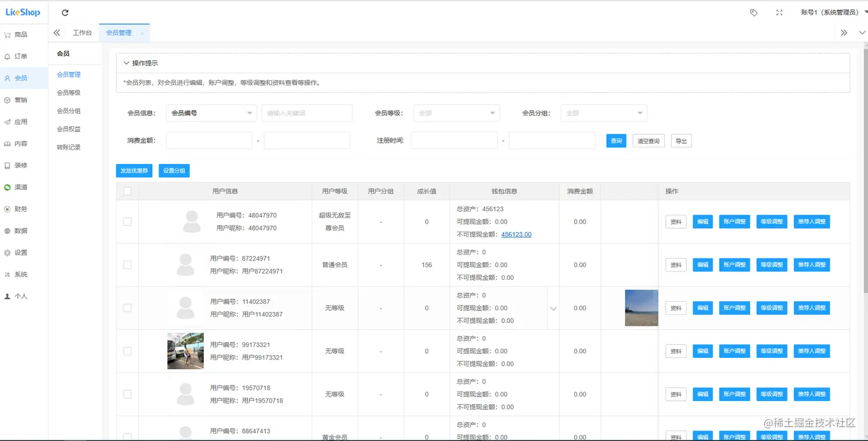Screen dimensions: 868x441
Task: Open the 账号1 account menu
Action: tap(834, 13)
